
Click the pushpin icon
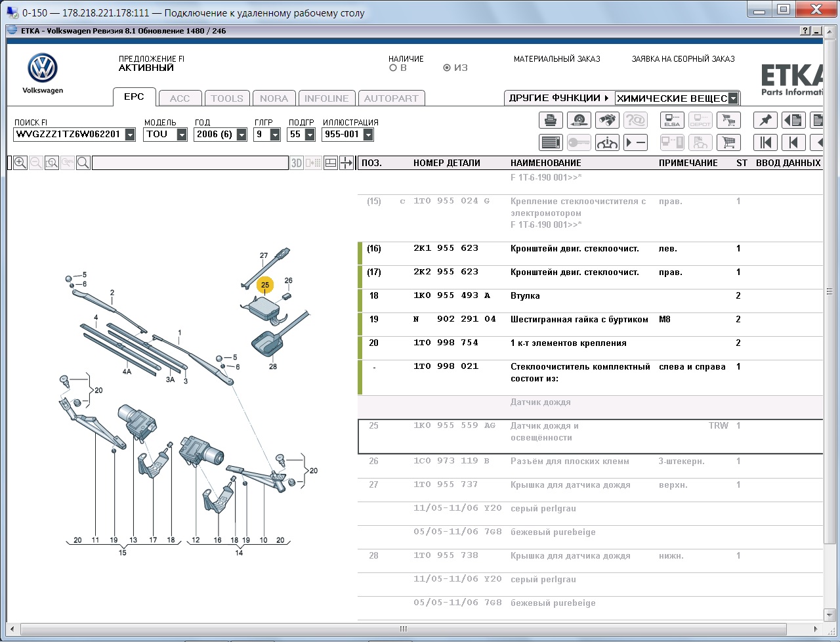click(x=765, y=120)
